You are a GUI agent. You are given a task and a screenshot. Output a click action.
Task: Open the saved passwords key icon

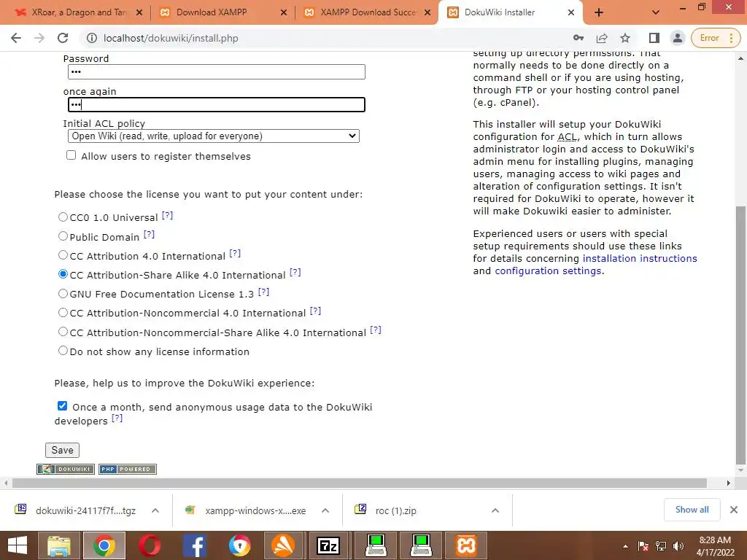(x=578, y=38)
